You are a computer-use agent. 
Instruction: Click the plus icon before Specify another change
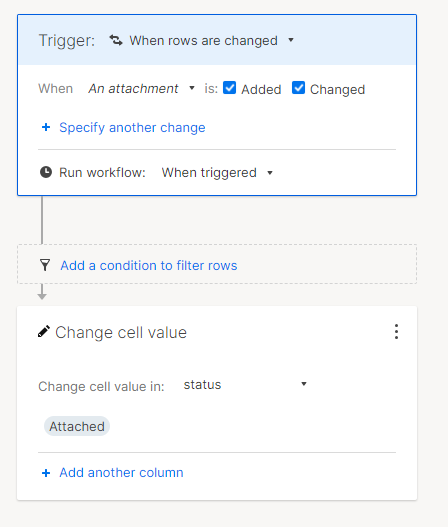(46, 127)
